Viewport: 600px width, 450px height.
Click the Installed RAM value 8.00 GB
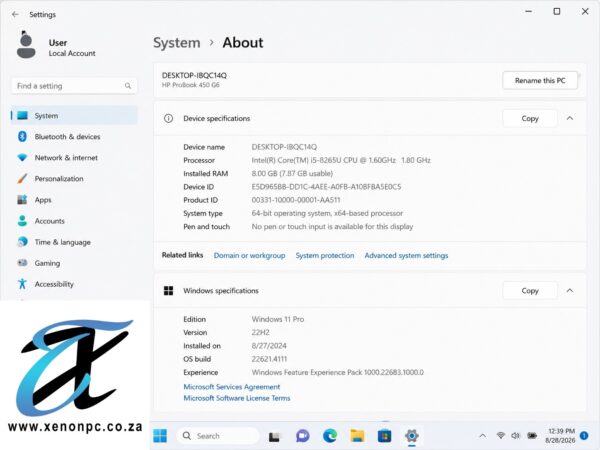[292, 173]
